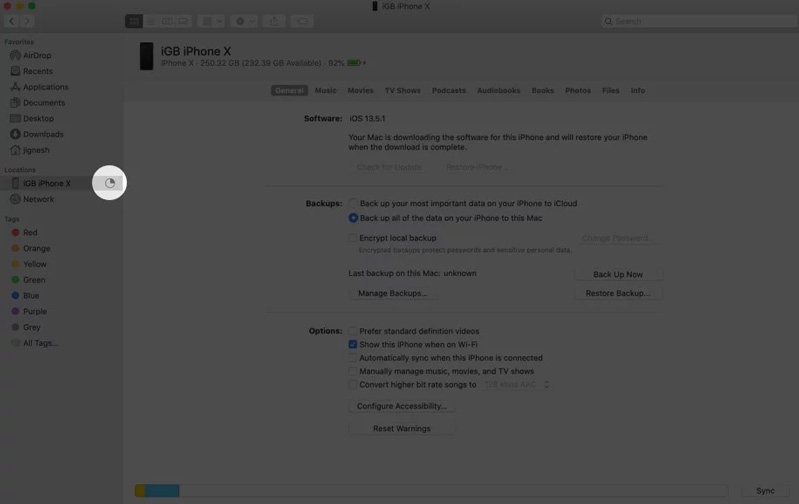Switch to the Music tab
Viewport: 799px width, 504px height.
click(325, 91)
